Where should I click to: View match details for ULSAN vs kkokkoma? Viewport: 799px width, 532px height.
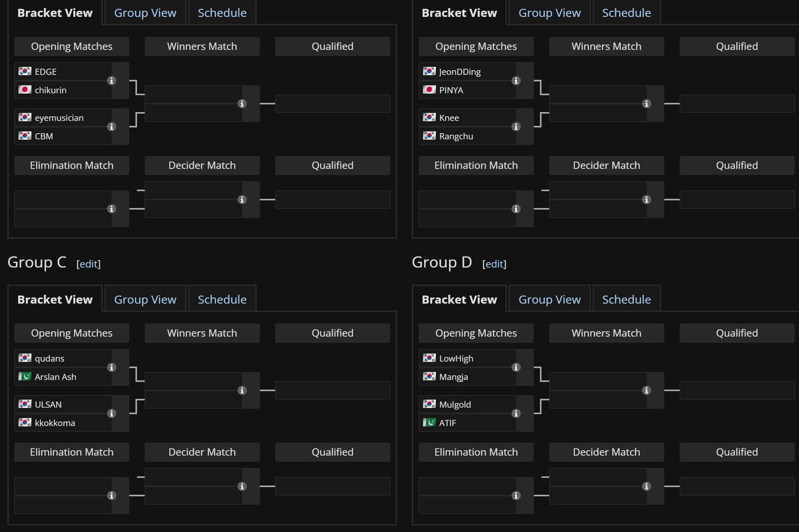coord(112,413)
